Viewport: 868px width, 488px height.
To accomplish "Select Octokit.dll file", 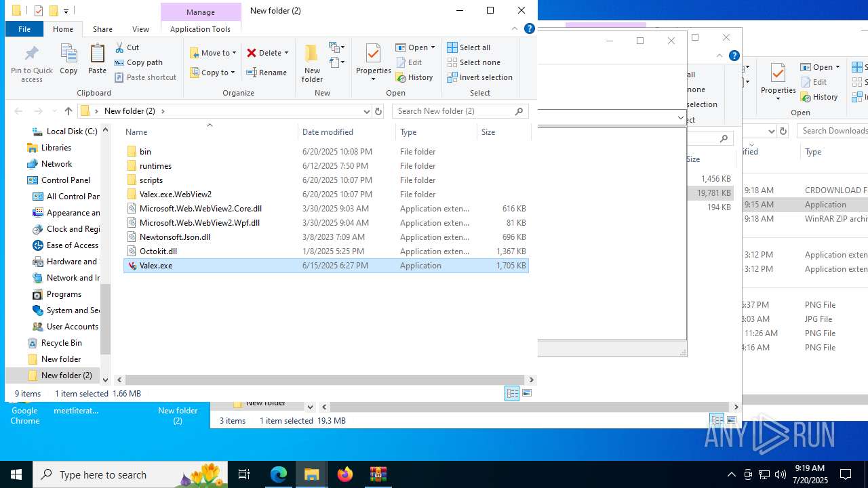I will 325,251.
